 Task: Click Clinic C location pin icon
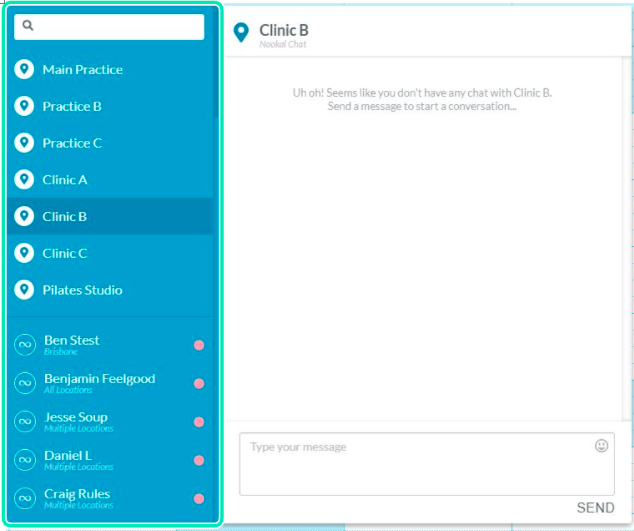tap(24, 253)
